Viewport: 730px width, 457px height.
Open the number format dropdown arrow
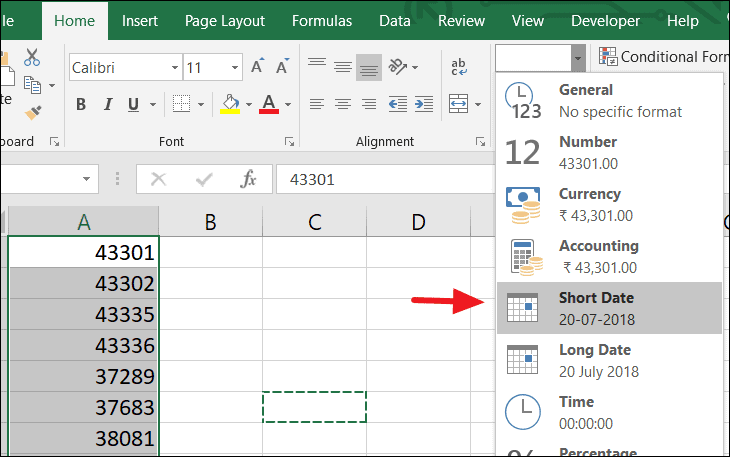(x=577, y=57)
